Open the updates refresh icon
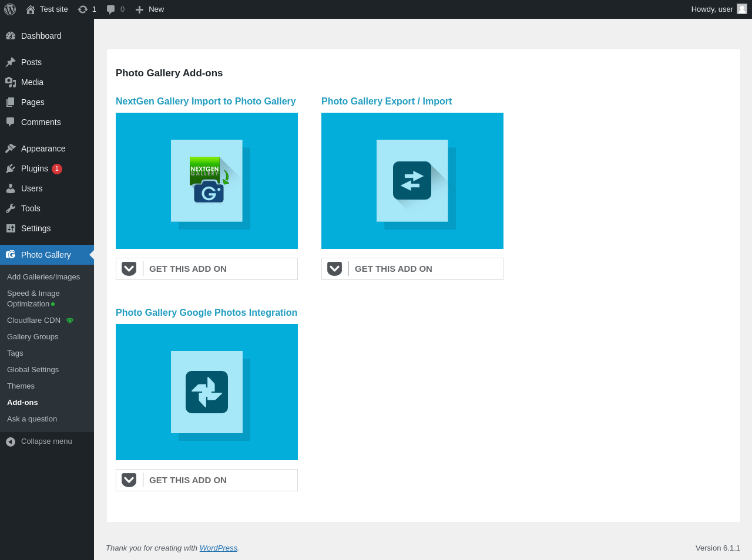 pos(83,9)
